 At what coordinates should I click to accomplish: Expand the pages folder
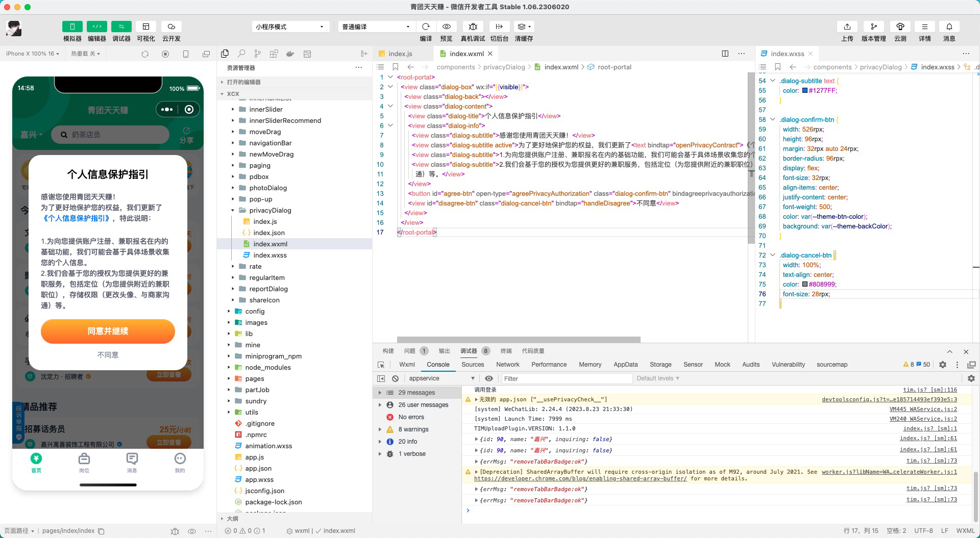(229, 378)
